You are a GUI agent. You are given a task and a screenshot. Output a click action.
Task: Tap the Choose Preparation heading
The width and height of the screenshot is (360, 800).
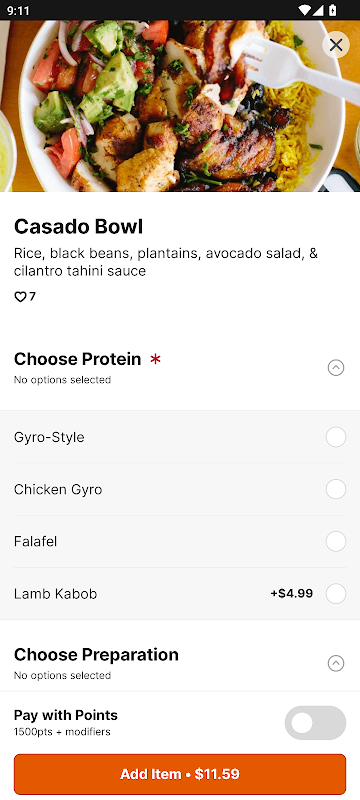(x=96, y=655)
